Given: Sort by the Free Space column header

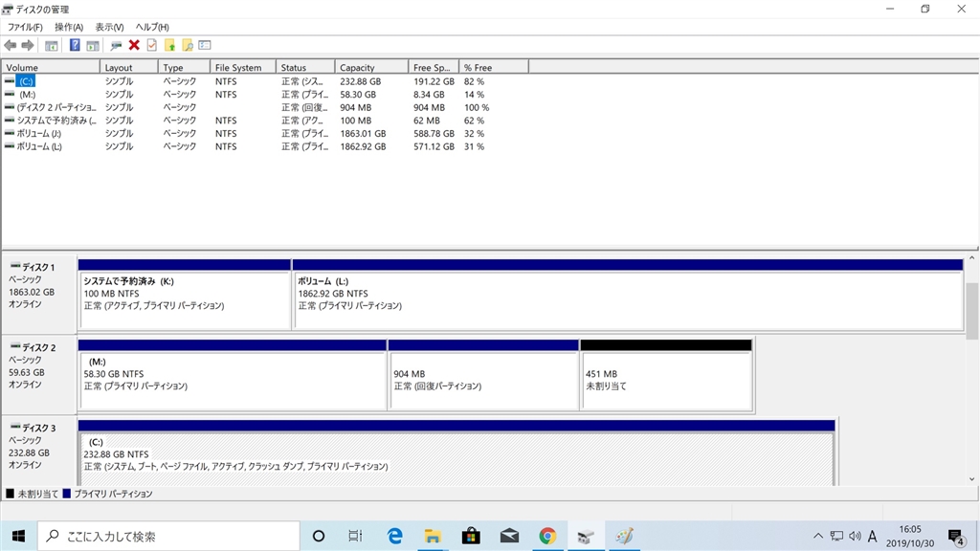Looking at the screenshot, I should (x=434, y=68).
